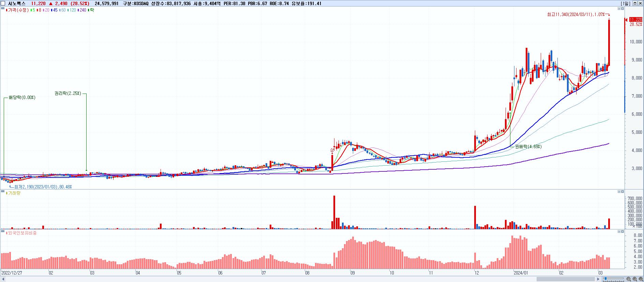Click the tallest red volume bar in August
This screenshot has height=282, width=644.
(334, 212)
